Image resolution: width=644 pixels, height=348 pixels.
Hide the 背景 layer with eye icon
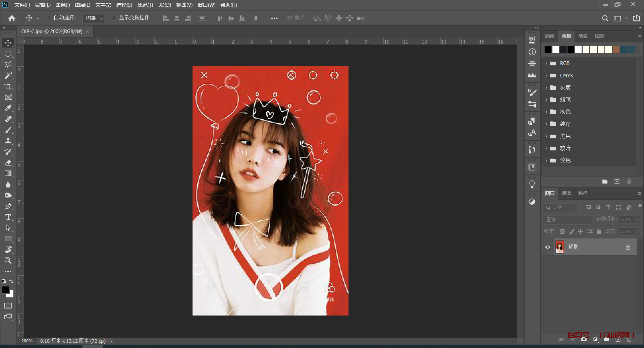click(547, 247)
